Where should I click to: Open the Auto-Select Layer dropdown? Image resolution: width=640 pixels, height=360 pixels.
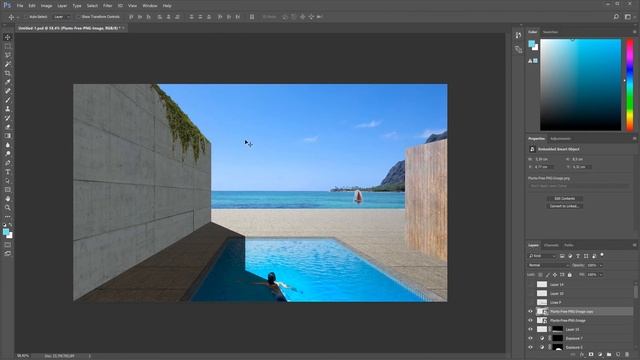[62, 17]
